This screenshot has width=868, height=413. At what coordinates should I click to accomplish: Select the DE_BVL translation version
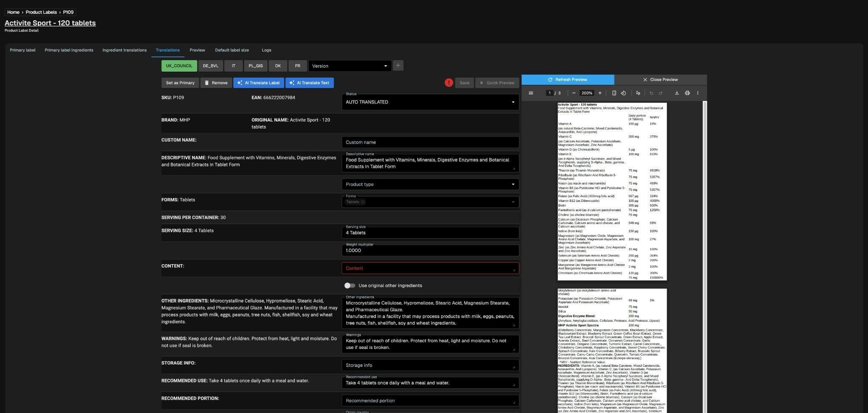point(210,66)
